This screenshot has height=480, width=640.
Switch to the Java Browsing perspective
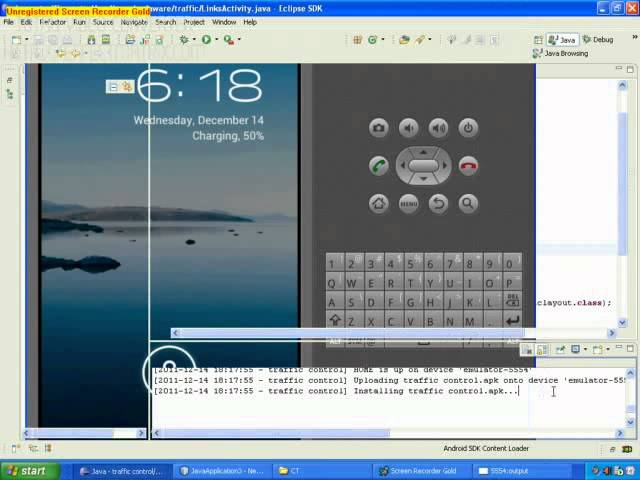[560, 53]
